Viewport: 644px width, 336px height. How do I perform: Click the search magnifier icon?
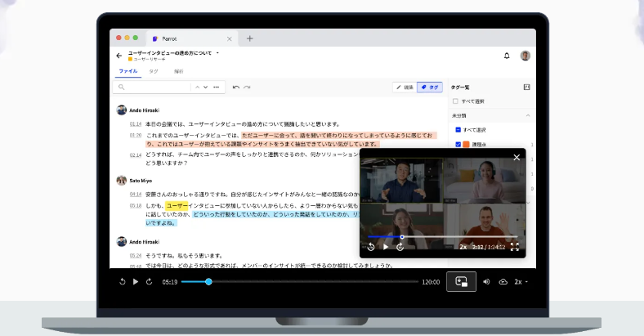[x=121, y=87]
